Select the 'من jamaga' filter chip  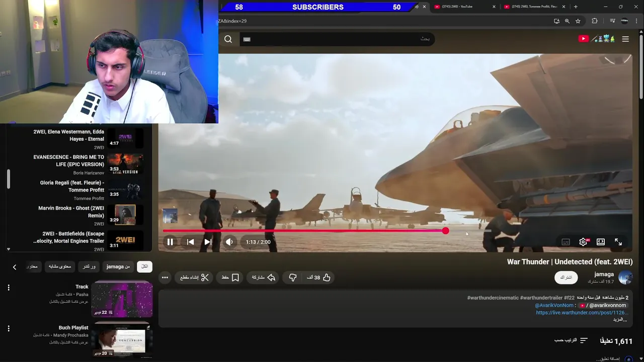coord(118,266)
